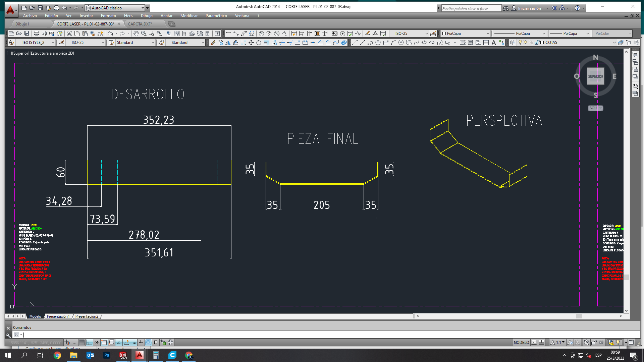Open the Layer Properties Manager icon
The image size is (644, 362).
coord(513,43)
